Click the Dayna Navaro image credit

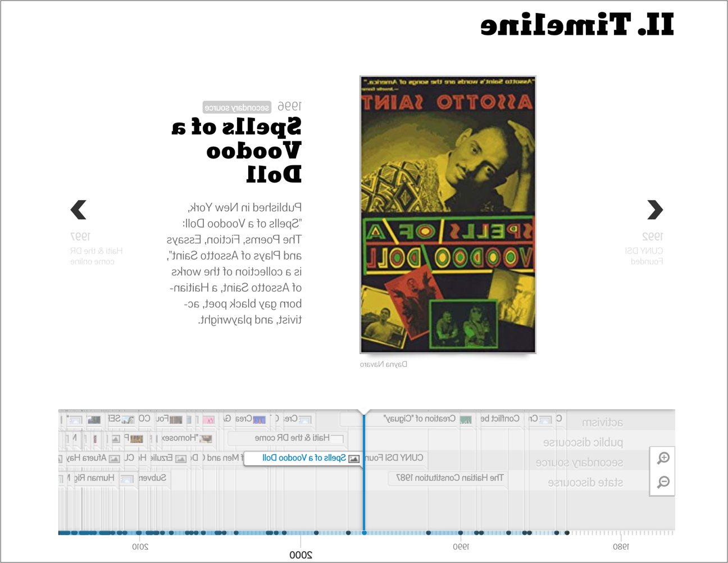(384, 364)
